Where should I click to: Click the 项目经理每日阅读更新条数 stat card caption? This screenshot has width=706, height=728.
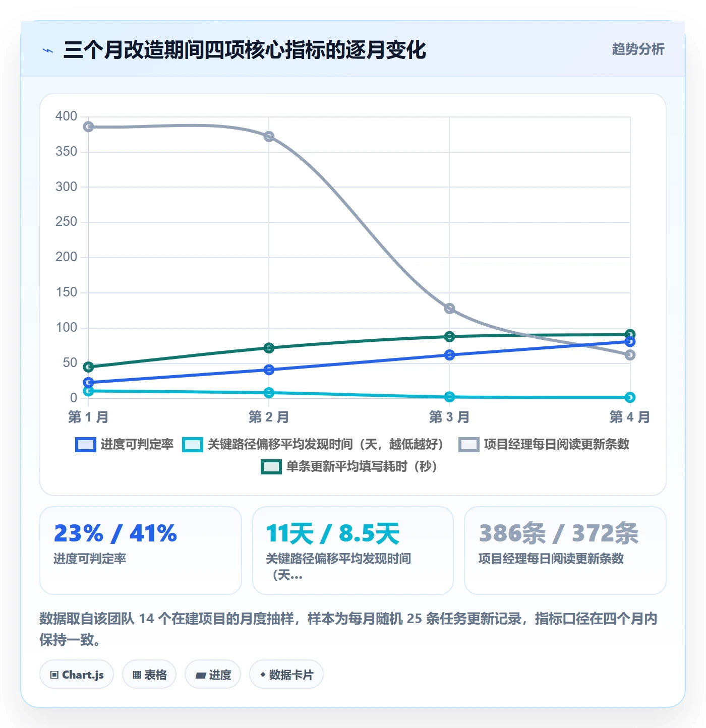551,559
